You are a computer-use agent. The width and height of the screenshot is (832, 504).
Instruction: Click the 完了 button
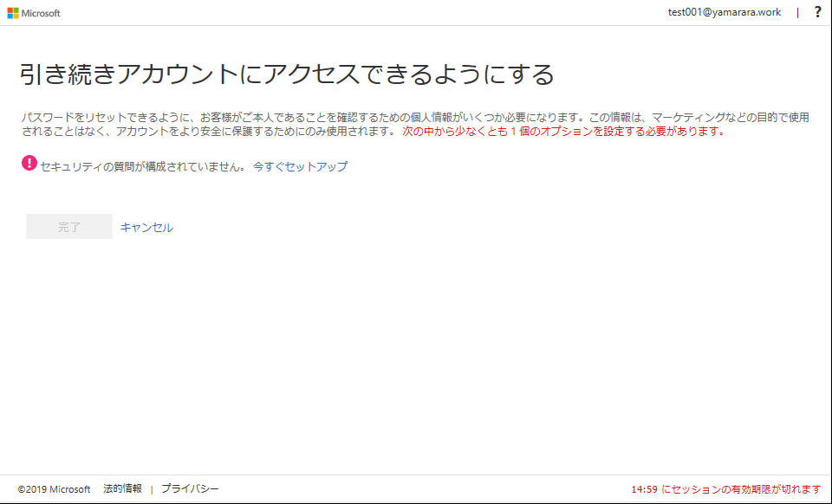[x=69, y=227]
